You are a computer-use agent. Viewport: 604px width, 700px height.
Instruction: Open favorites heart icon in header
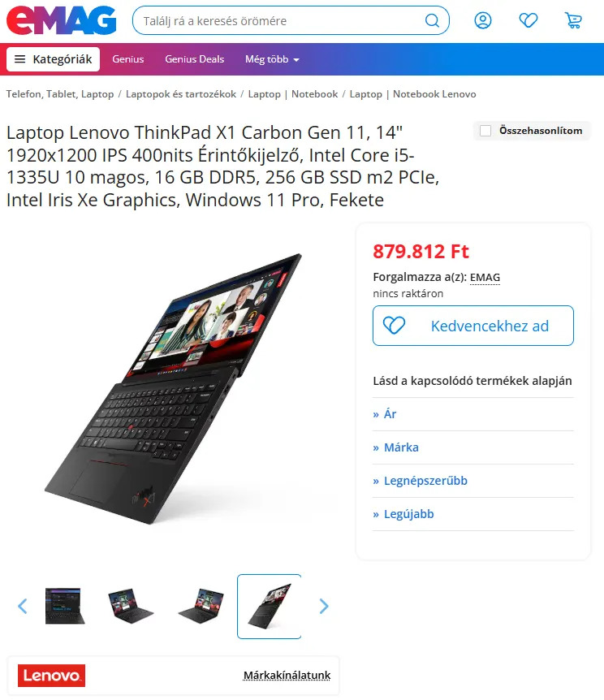[528, 20]
